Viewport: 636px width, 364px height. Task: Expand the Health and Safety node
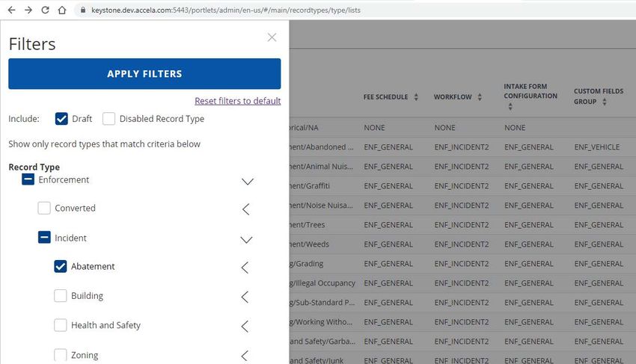click(245, 326)
